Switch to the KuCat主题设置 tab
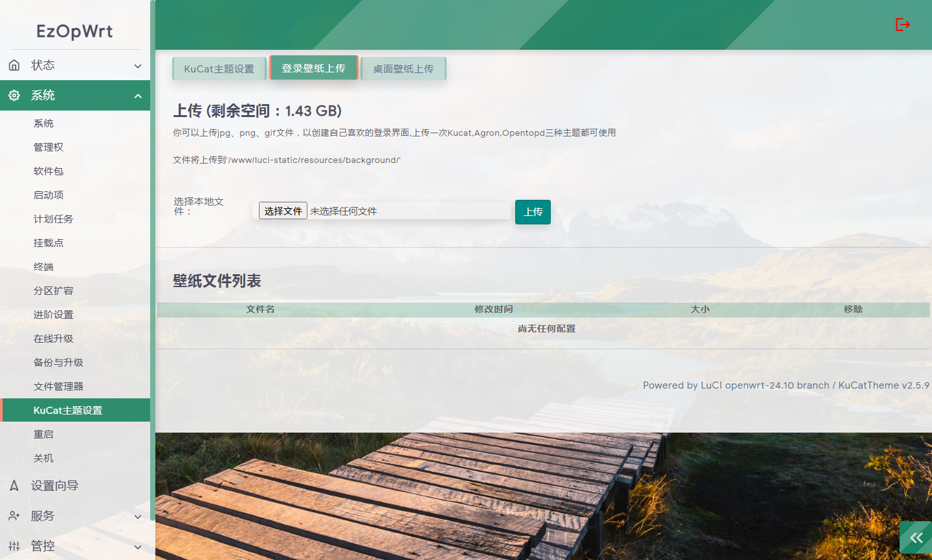This screenshot has height=560, width=932. (219, 69)
